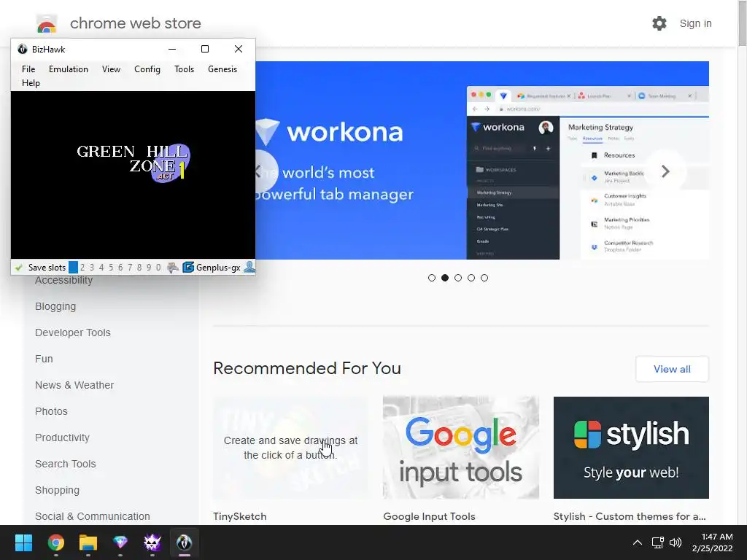Open the Tools menu in BizHawk

pos(184,69)
